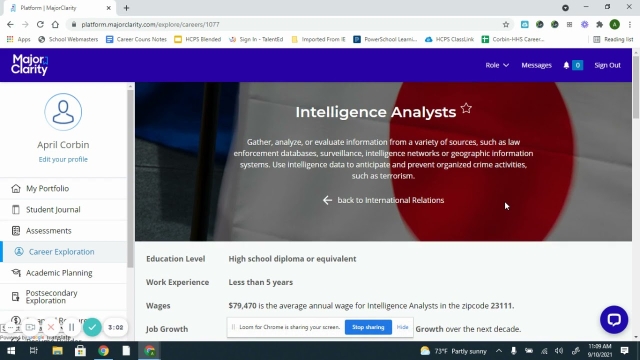
Task: Click the My Portfolio home icon
Action: point(16,189)
